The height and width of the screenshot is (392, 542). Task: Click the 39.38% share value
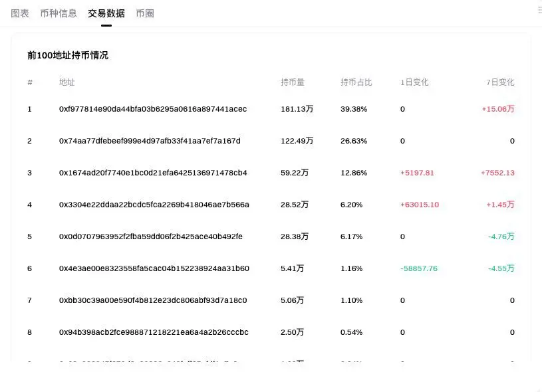click(x=354, y=109)
